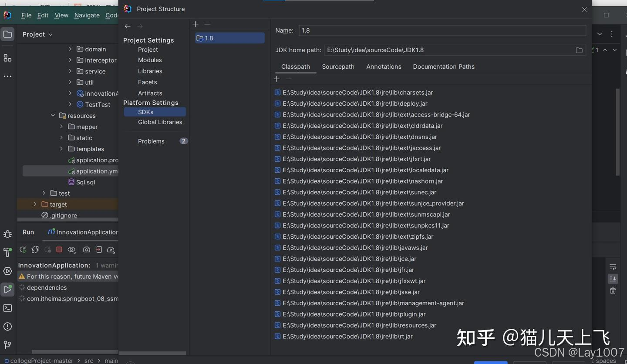Open the Problems tool window icon
The height and width of the screenshot is (364, 627).
[x=7, y=327]
